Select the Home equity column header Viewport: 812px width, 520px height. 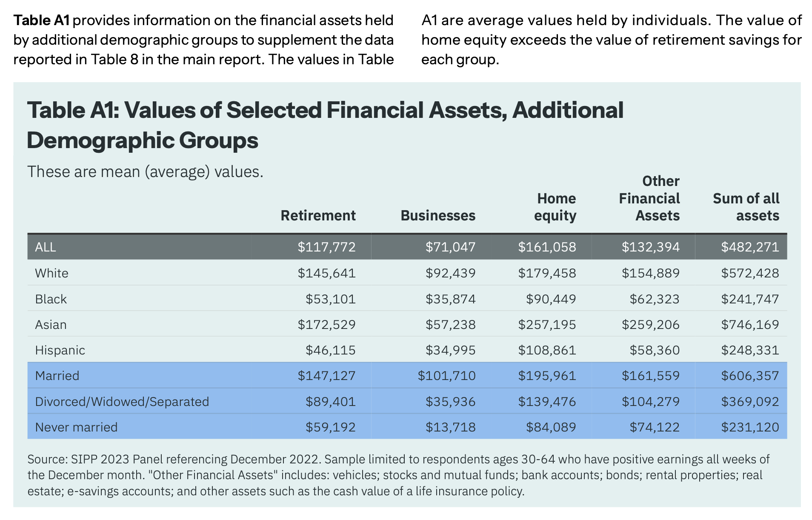(x=555, y=207)
